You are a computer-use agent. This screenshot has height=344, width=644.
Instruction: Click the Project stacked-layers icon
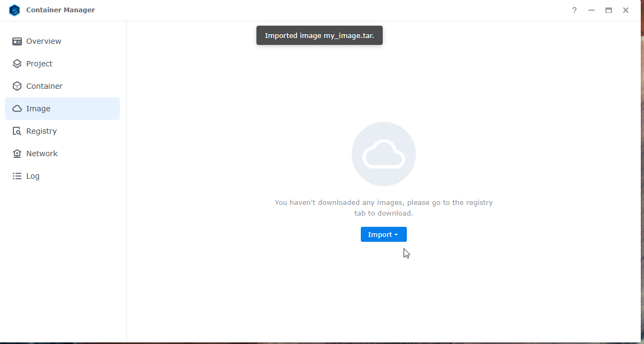[x=17, y=64]
